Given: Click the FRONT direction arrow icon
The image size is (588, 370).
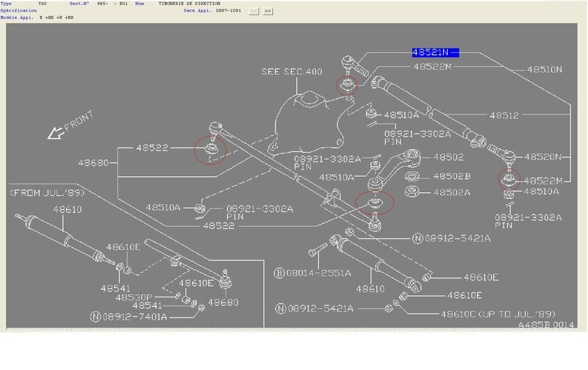Looking at the screenshot, I should [57, 133].
